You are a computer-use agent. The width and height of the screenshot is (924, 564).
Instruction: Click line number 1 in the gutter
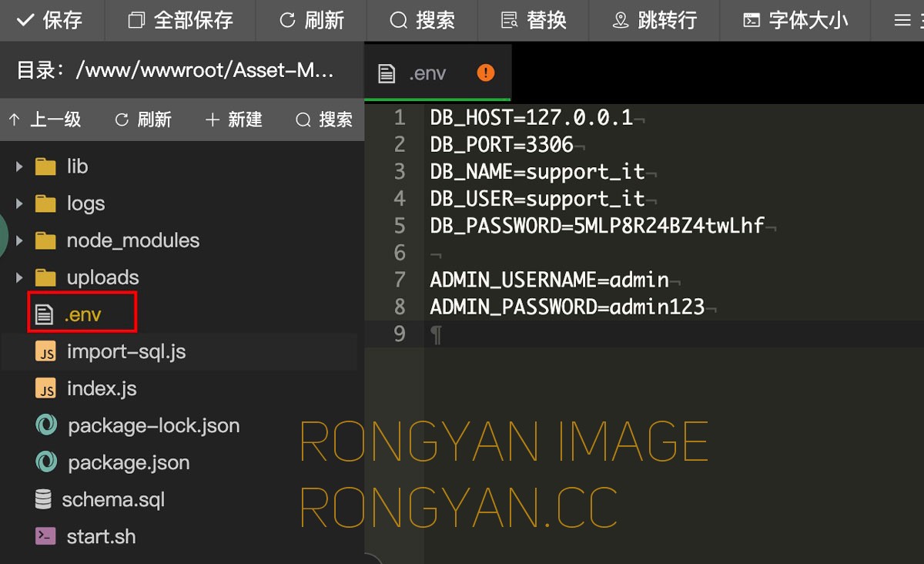[x=399, y=118]
